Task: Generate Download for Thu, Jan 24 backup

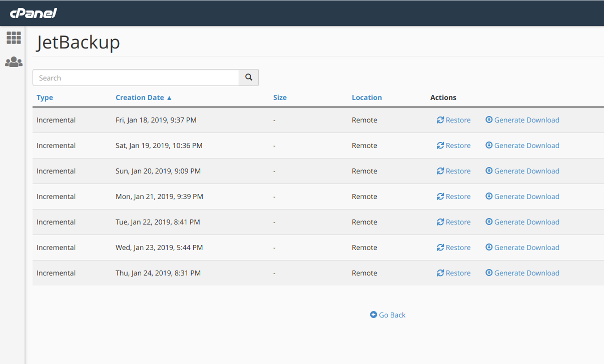Action: click(522, 273)
